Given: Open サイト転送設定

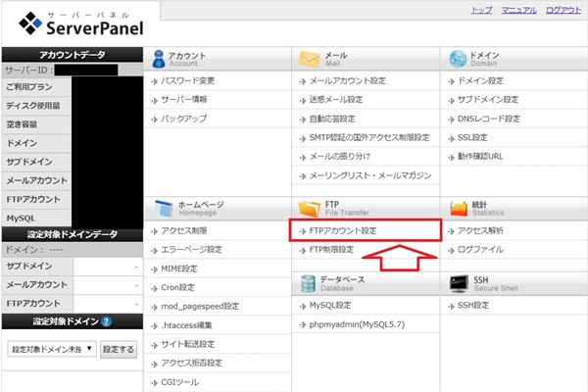Looking at the screenshot, I should coord(187,344).
